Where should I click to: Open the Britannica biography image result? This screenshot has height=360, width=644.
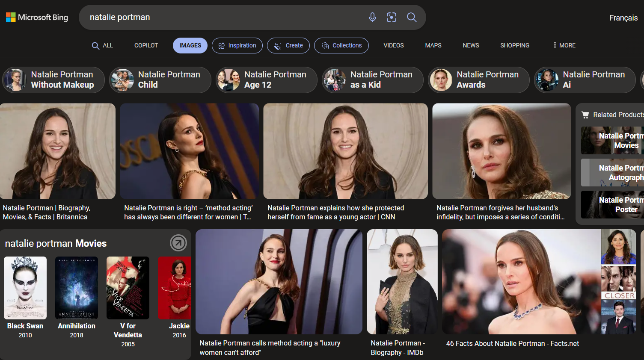[58, 151]
